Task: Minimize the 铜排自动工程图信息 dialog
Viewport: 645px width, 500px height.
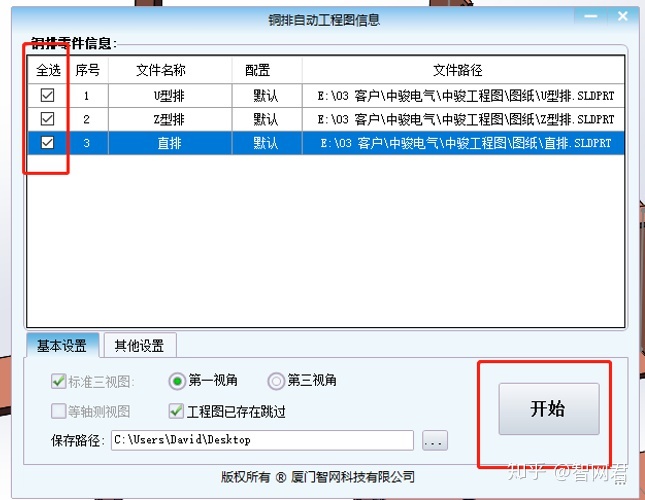Action: coord(591,16)
